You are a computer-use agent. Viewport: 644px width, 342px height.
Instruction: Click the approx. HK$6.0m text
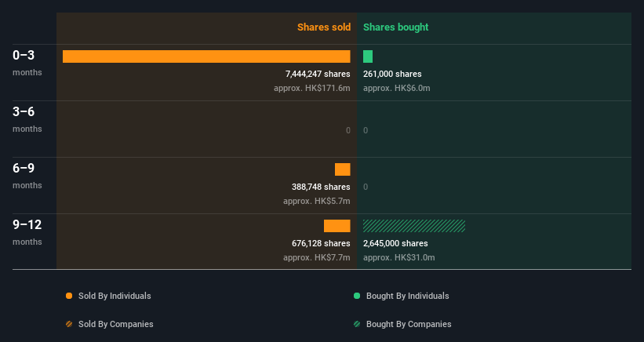coord(396,88)
